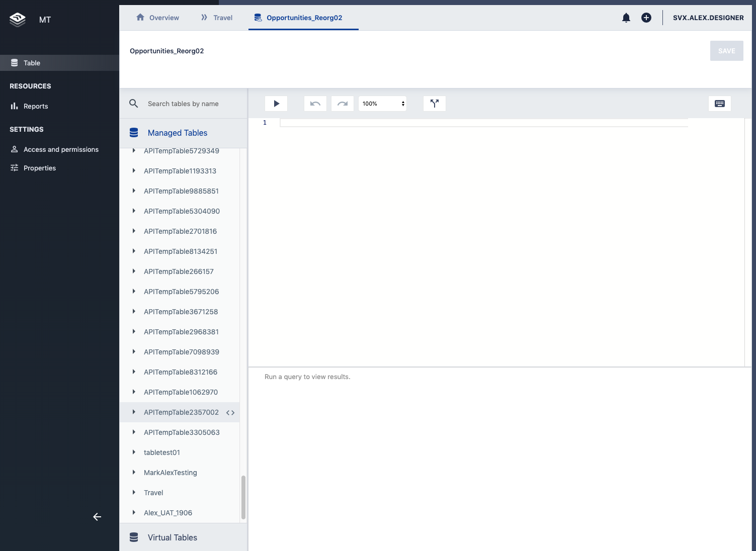Open Access and permissions settings

[x=61, y=149]
